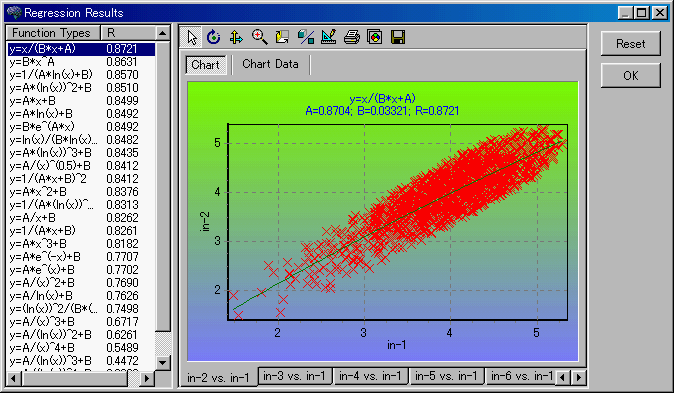Select function y=A/(x)^2+B row
The image size is (674, 393).
(x=81, y=282)
